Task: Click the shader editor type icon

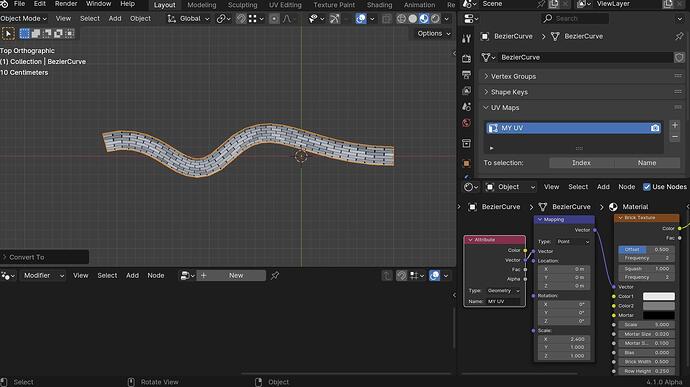Action: [x=471, y=187]
